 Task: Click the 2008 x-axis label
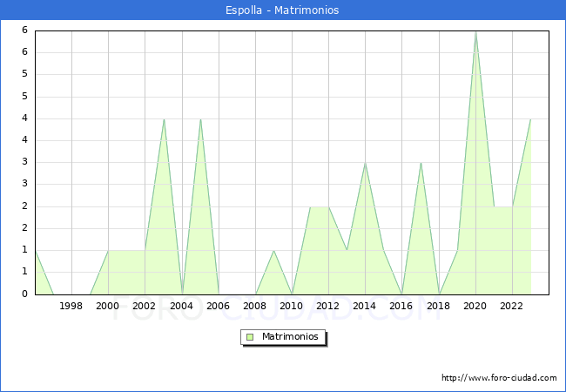coord(255,306)
